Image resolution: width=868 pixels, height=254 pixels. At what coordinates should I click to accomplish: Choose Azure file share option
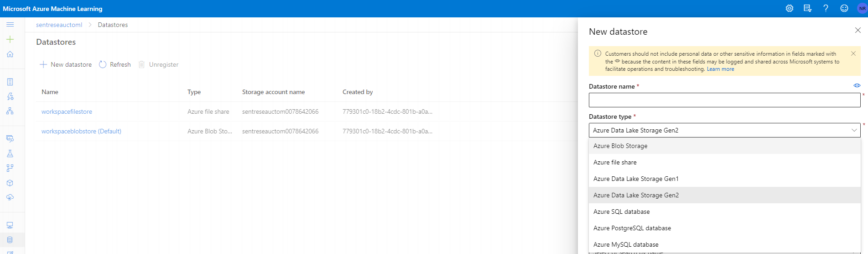point(725,162)
